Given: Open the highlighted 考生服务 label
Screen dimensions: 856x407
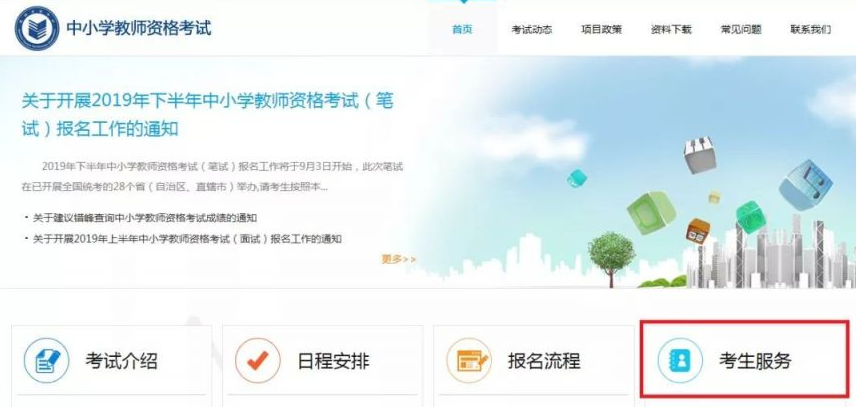Looking at the screenshot, I should click(x=754, y=361).
